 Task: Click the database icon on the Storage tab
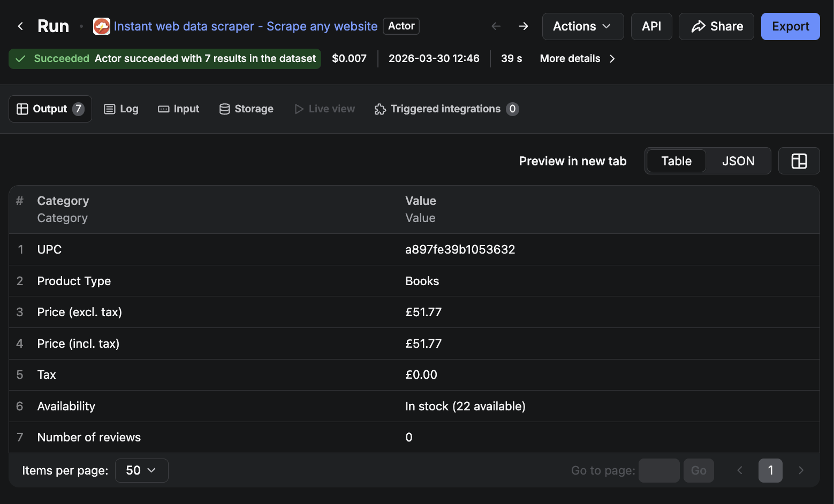(x=224, y=109)
